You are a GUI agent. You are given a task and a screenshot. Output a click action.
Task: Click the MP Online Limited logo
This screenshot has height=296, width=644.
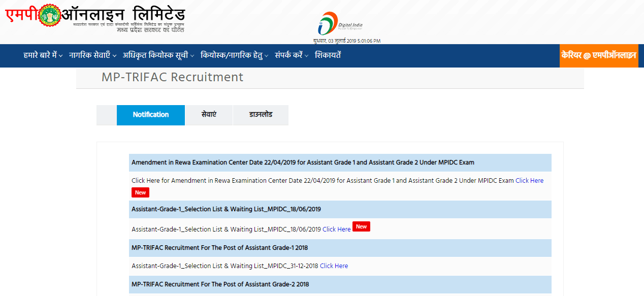point(95,18)
